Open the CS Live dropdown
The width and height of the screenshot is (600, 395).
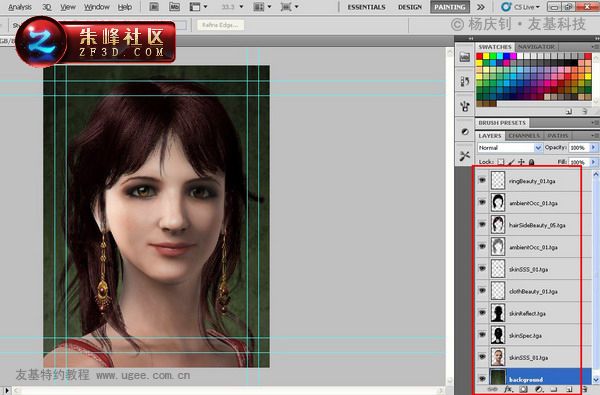pyautogui.click(x=520, y=7)
